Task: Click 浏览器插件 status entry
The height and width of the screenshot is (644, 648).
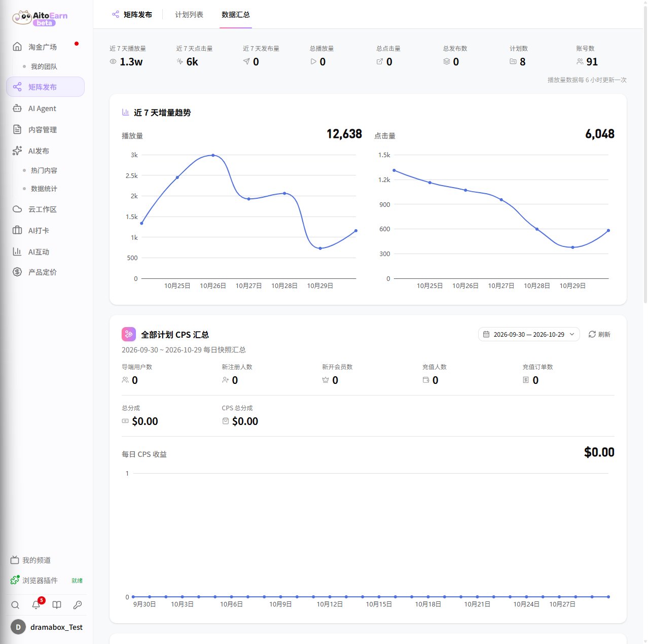Action: pyautogui.click(x=47, y=580)
